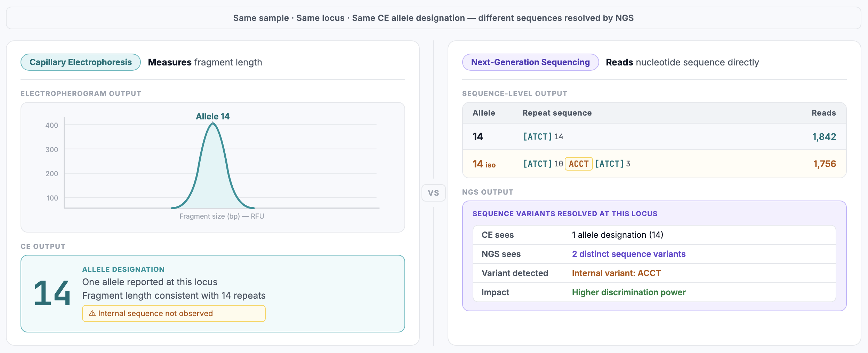Click the '[ATCT] 3' sequence segment
The width and height of the screenshot is (868, 353).
pos(613,164)
